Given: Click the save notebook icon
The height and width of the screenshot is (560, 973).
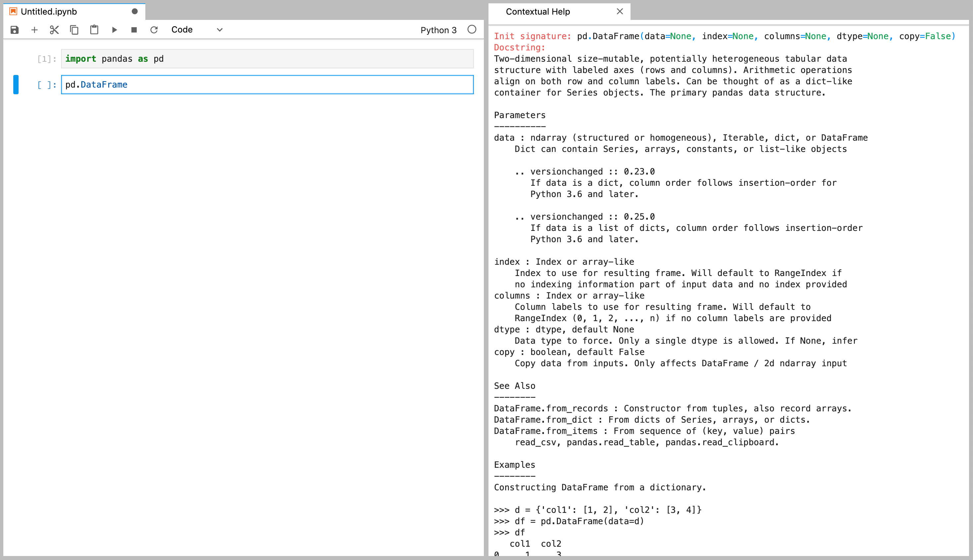Looking at the screenshot, I should [14, 30].
